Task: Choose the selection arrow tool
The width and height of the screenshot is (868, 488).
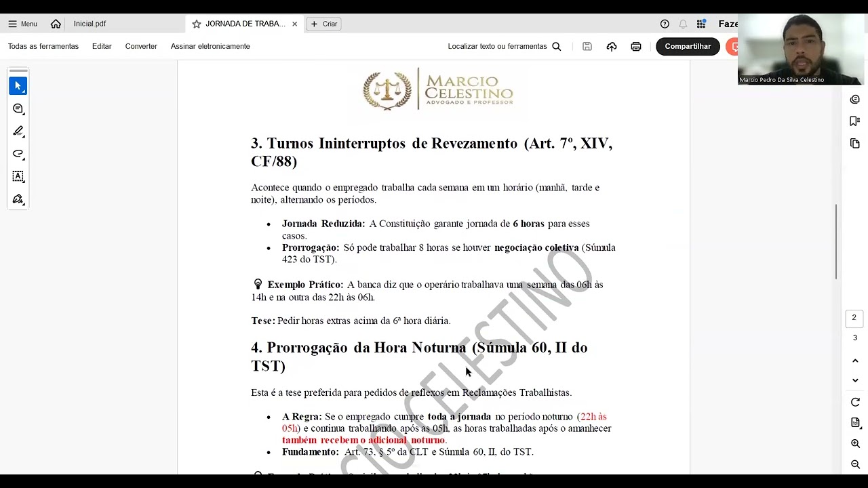Action: pos(18,86)
